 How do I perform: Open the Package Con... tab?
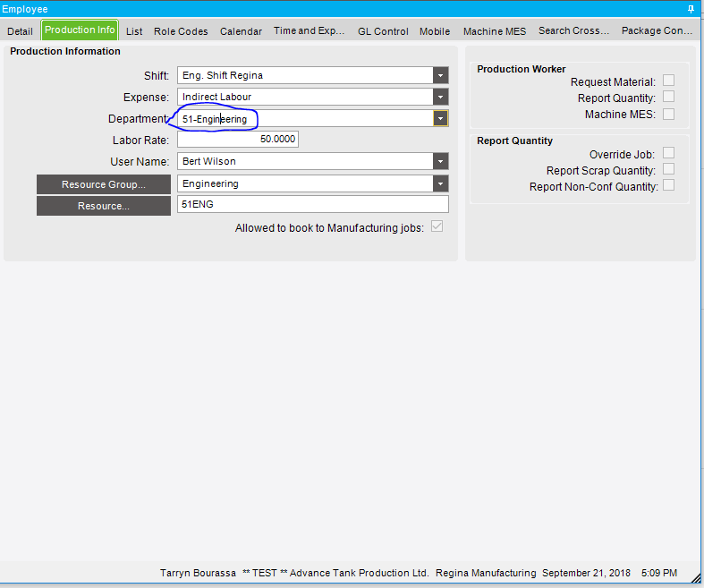point(657,31)
